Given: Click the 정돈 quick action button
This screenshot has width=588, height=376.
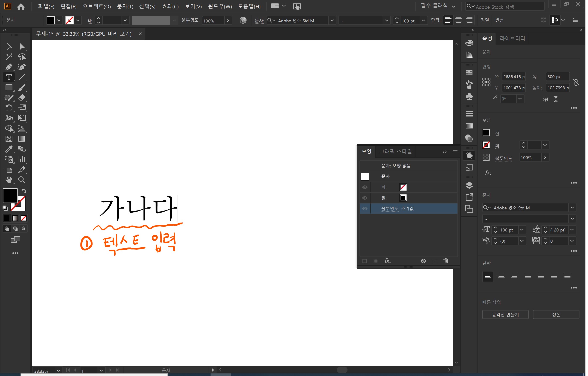Looking at the screenshot, I should pyautogui.click(x=556, y=315).
